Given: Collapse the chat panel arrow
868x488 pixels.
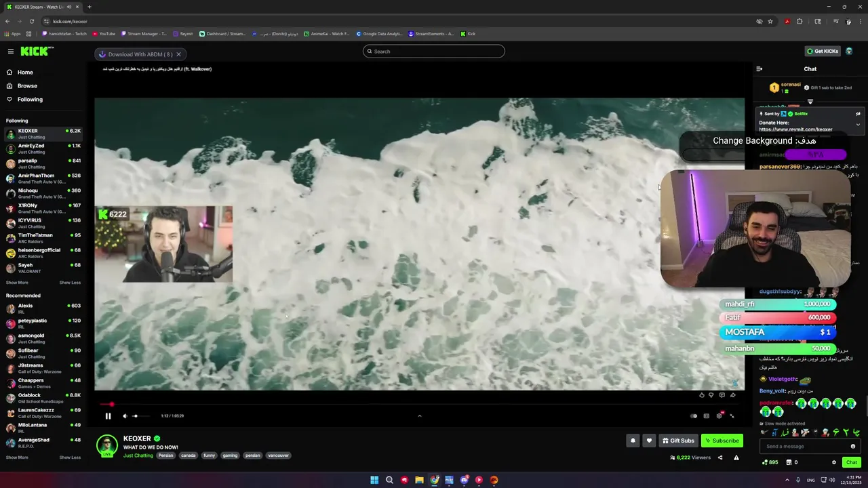Looking at the screenshot, I should [x=759, y=69].
